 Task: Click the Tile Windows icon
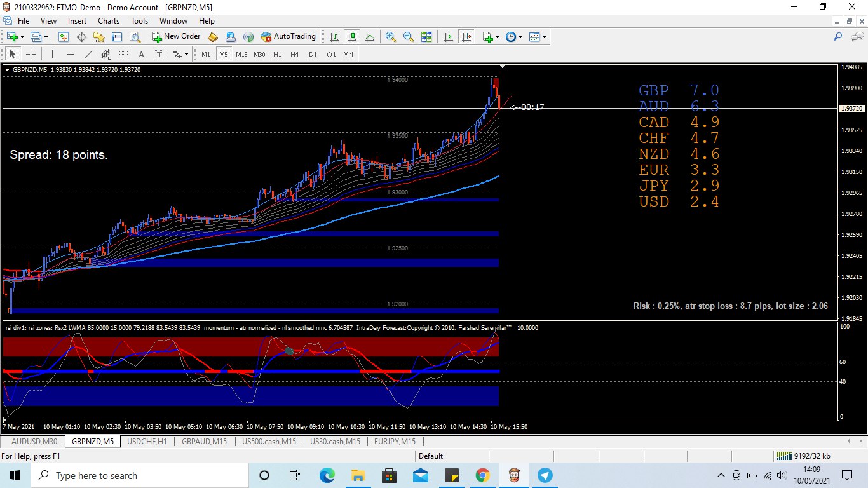[x=426, y=37]
